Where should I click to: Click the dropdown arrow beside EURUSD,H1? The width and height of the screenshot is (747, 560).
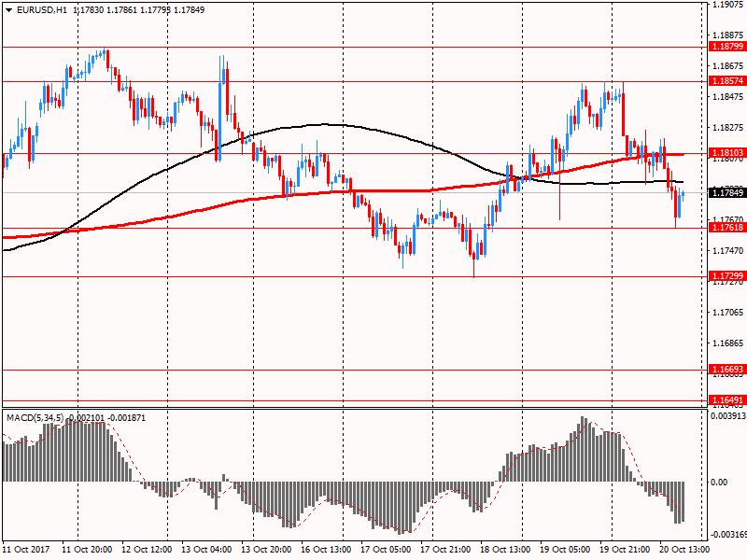coord(9,10)
